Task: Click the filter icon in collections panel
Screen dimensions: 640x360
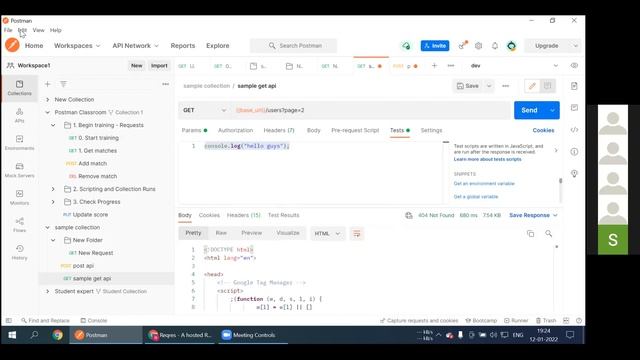Action: pos(63,84)
